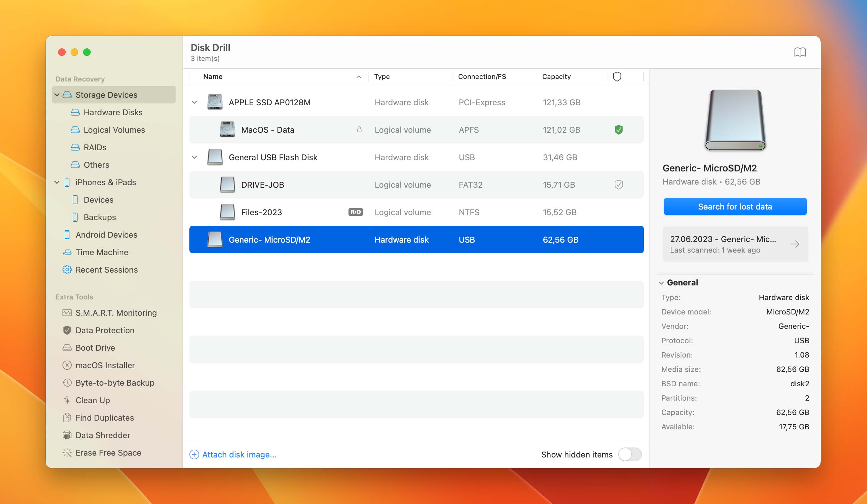Click 31,46 GB capacity cell
This screenshot has height=504, width=867.
pos(560,157)
